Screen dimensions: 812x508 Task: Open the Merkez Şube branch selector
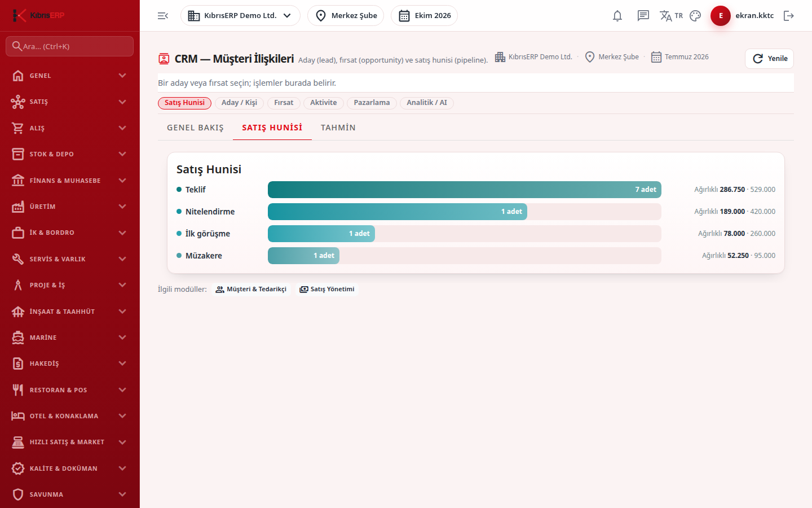346,16
